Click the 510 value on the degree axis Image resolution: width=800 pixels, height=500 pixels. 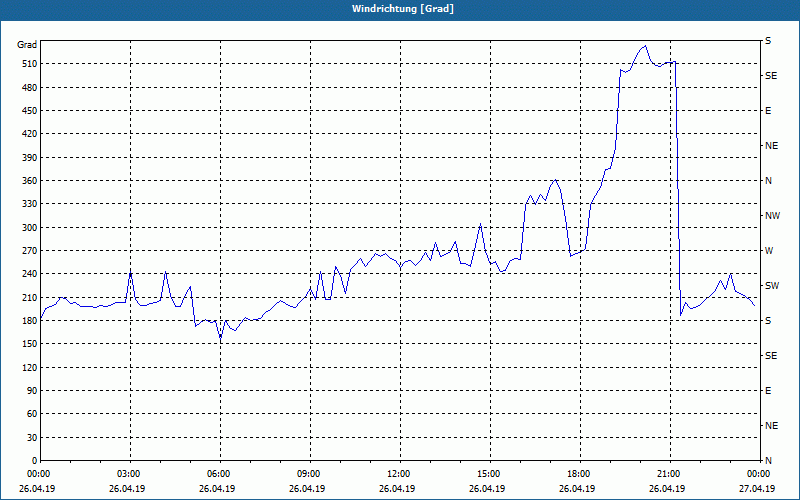point(29,64)
